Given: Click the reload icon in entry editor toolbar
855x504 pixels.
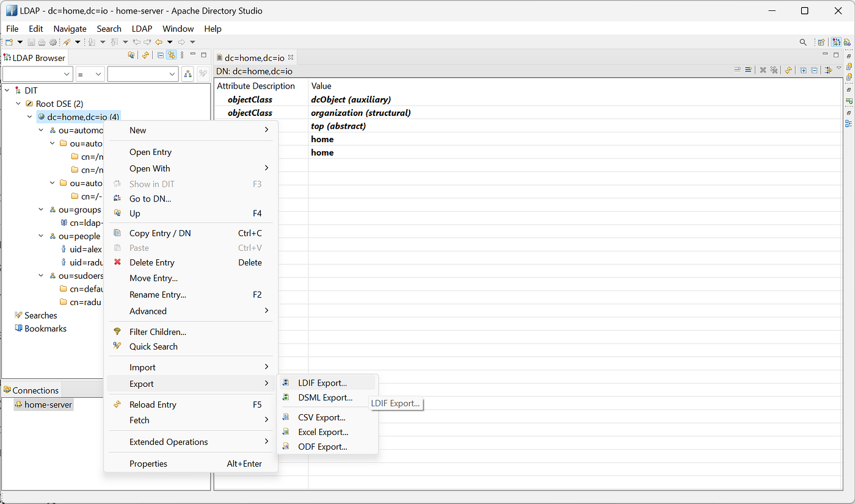Looking at the screenshot, I should coord(788,70).
